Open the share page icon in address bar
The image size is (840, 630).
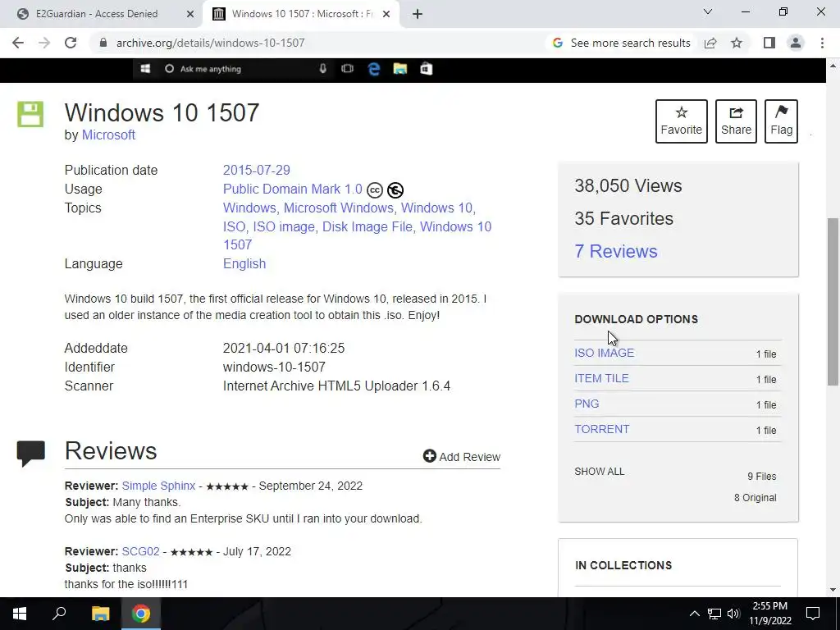[710, 43]
